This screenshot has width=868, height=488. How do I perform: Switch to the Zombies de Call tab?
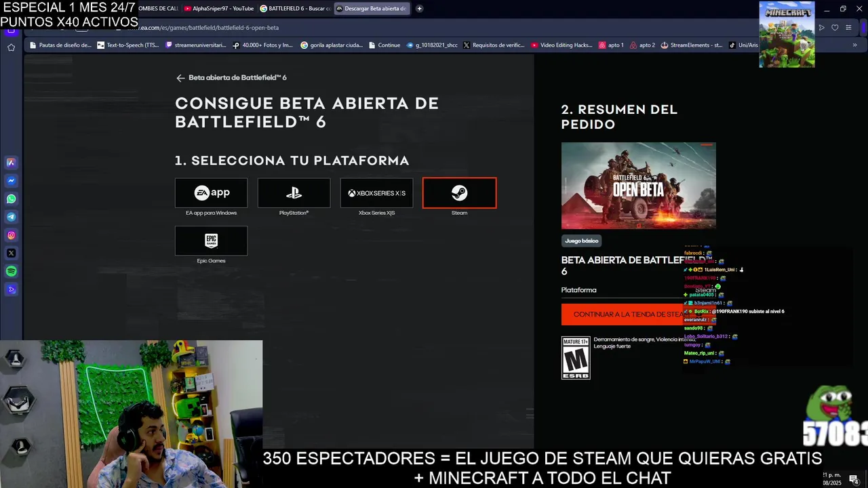pos(159,9)
